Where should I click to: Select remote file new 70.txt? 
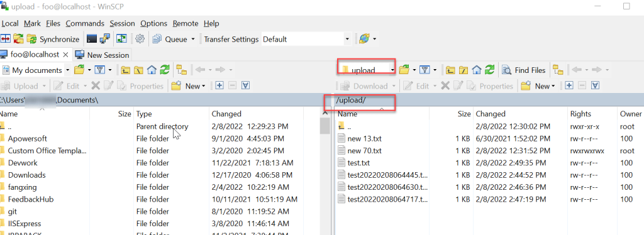pos(364,151)
